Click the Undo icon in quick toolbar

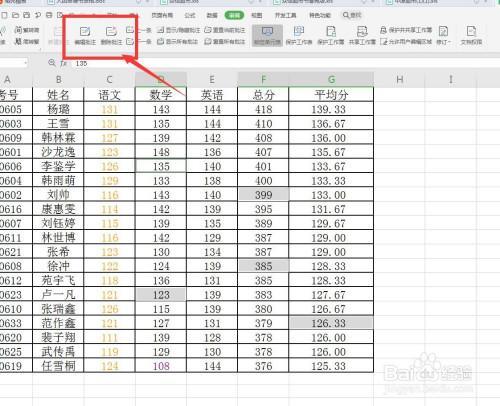pyautogui.click(x=38, y=15)
